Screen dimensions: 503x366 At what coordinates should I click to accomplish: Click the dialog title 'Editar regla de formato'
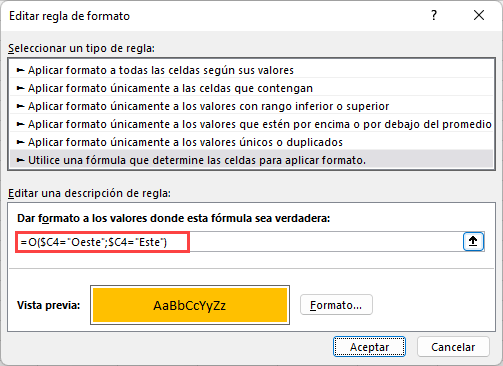pos(69,16)
